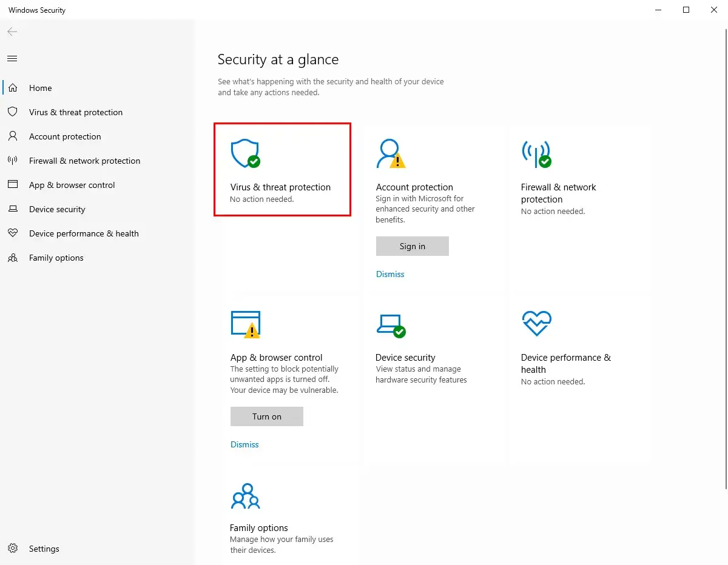Maximize the Windows Security window
The height and width of the screenshot is (565, 728).
tap(686, 10)
